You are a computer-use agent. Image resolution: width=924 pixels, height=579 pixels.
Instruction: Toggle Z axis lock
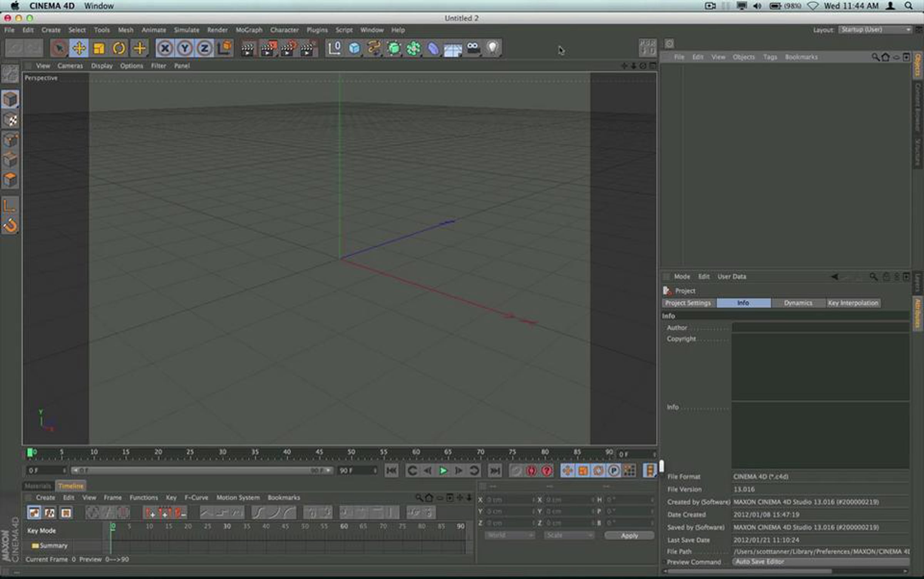coord(204,48)
